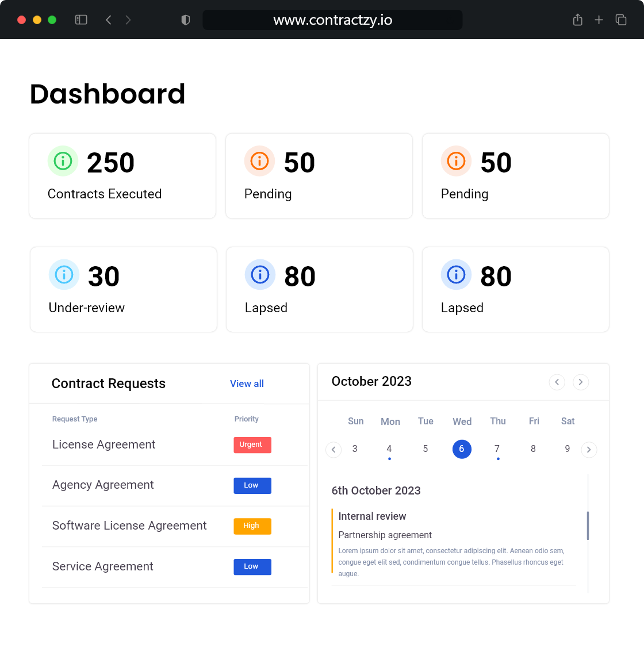
Task: Click the info icon on the first Pending card
Action: point(259,161)
